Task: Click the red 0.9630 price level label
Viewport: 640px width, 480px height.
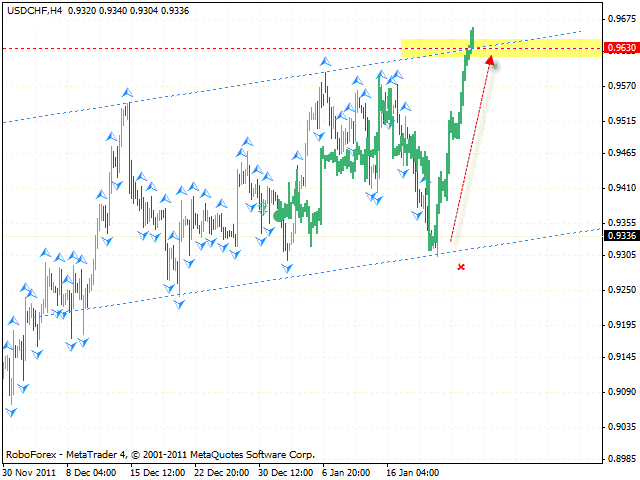Action: tap(620, 48)
